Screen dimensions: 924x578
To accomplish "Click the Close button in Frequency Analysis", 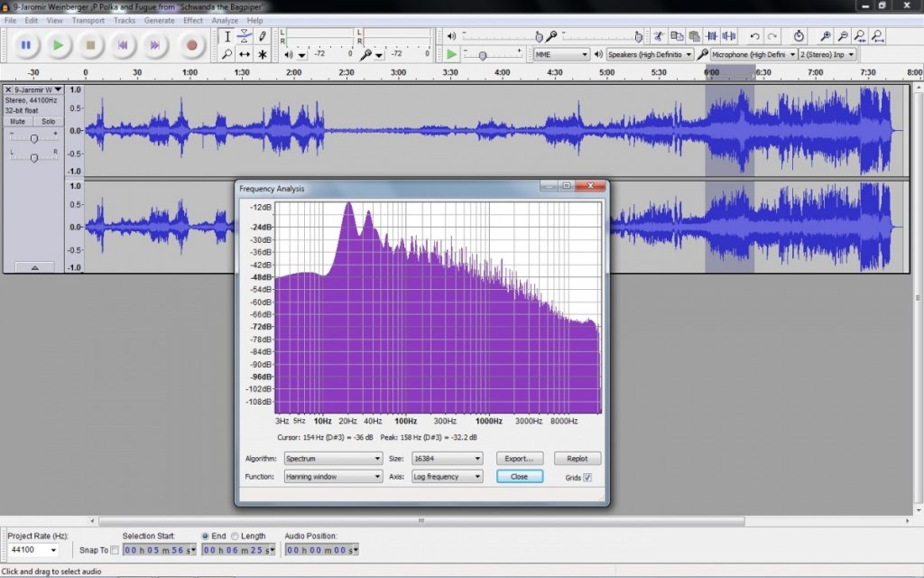I will click(519, 477).
